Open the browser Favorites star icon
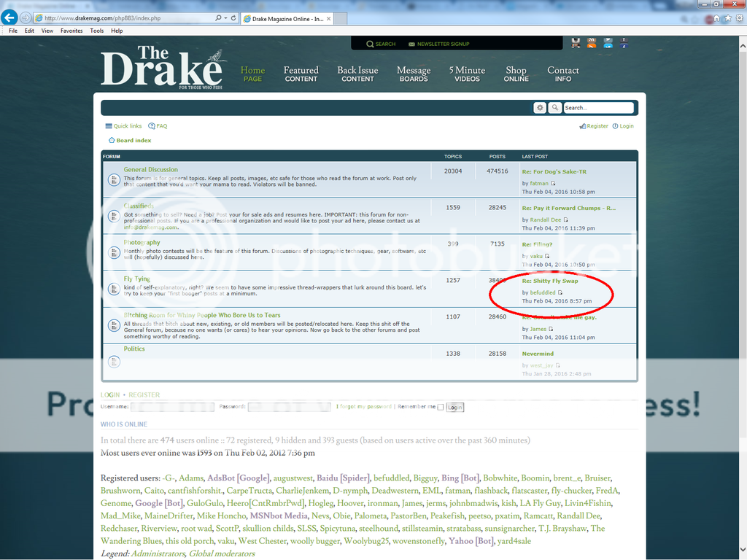The height and width of the screenshot is (560, 747). (727, 18)
